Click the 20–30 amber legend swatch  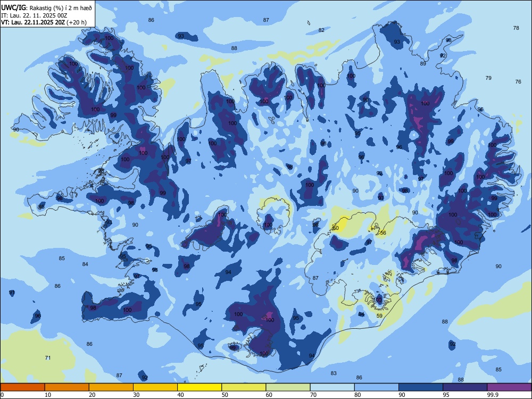pyautogui.click(x=111, y=387)
